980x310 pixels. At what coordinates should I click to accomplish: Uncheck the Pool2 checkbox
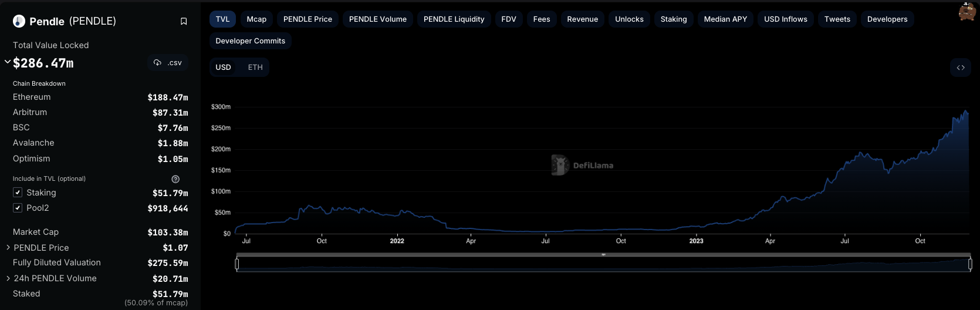pos(18,208)
